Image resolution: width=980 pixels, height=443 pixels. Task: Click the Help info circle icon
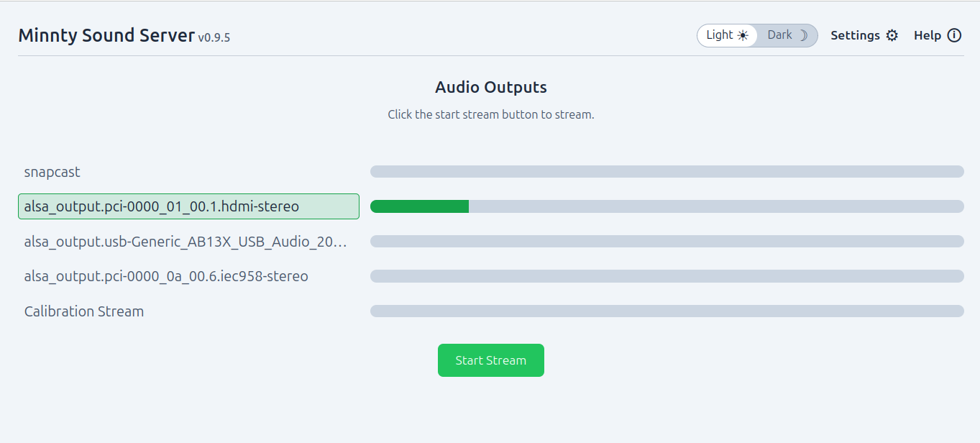(x=954, y=35)
